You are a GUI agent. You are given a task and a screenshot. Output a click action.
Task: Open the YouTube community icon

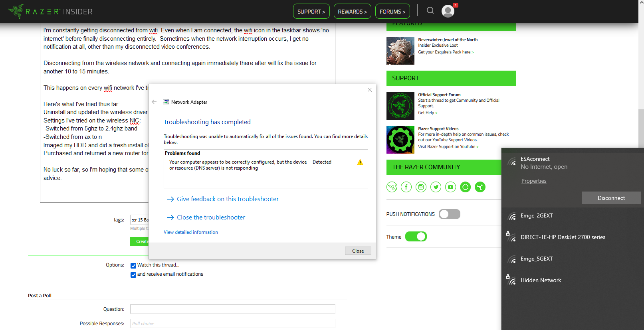450,187
